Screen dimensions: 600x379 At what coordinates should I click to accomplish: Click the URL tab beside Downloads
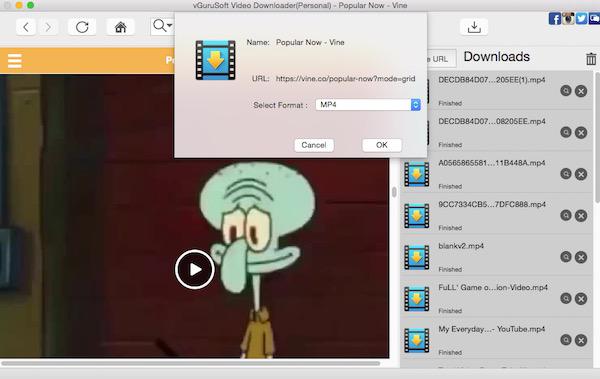441,59
